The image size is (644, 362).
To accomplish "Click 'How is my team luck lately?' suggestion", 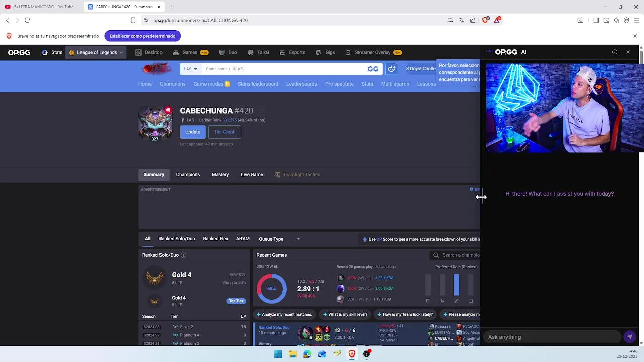I will click(404, 314).
